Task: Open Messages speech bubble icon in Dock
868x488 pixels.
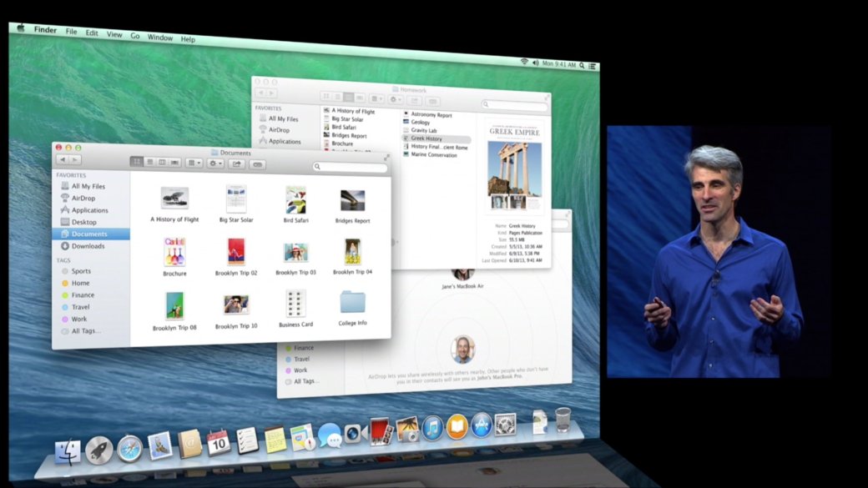Action: click(330, 435)
